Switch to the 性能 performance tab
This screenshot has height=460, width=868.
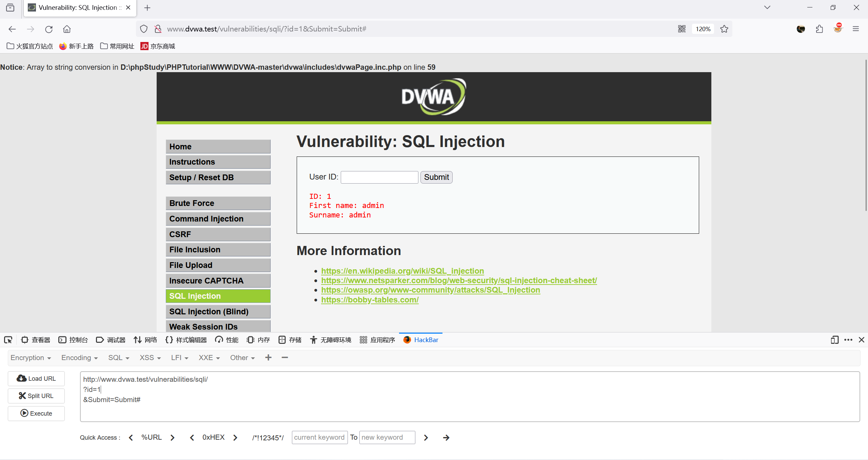227,340
